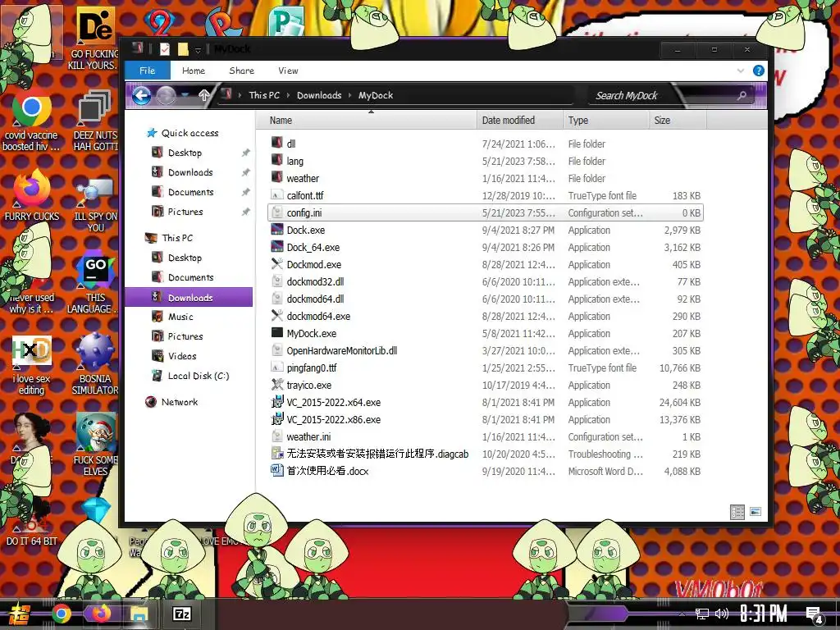This screenshot has width=840, height=630.
Task: Open the Explorer help icon
Action: pyautogui.click(x=759, y=71)
